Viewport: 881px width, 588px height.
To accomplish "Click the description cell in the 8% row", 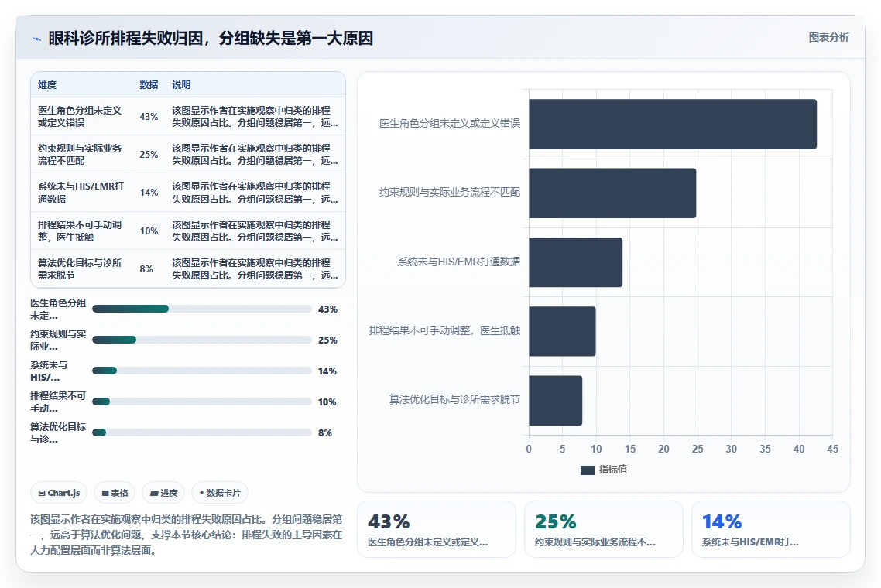I will point(255,269).
